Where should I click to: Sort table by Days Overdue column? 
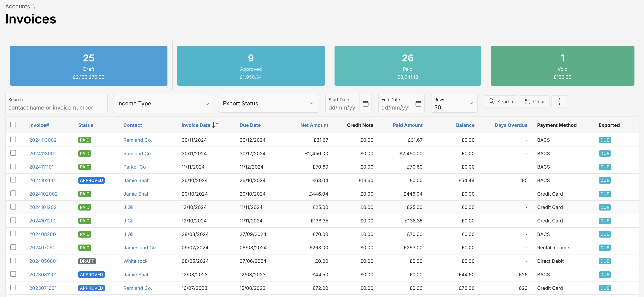pyautogui.click(x=511, y=125)
